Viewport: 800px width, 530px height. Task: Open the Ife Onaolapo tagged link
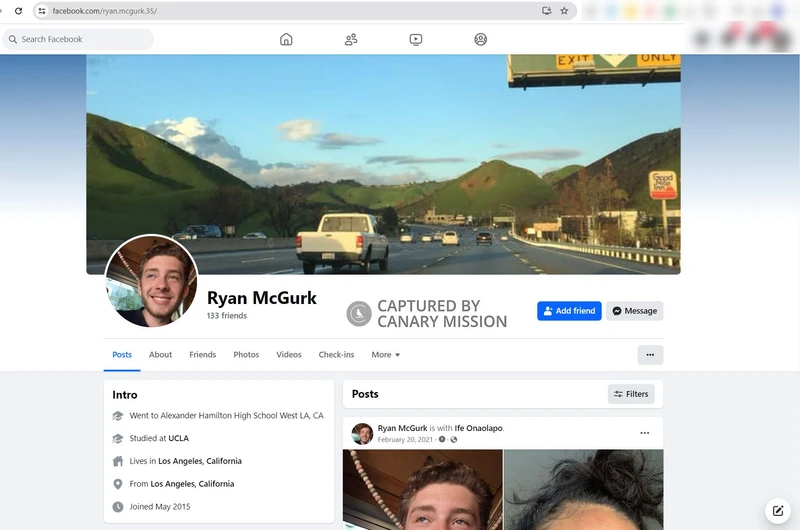tap(479, 428)
